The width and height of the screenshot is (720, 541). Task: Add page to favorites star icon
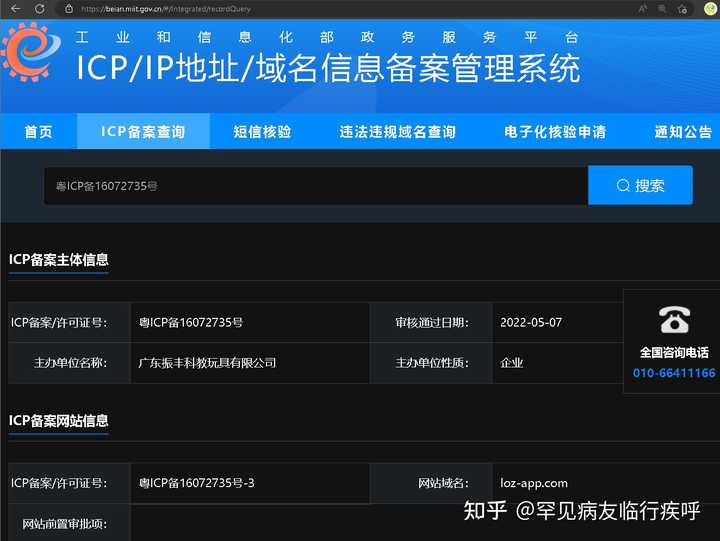point(682,9)
